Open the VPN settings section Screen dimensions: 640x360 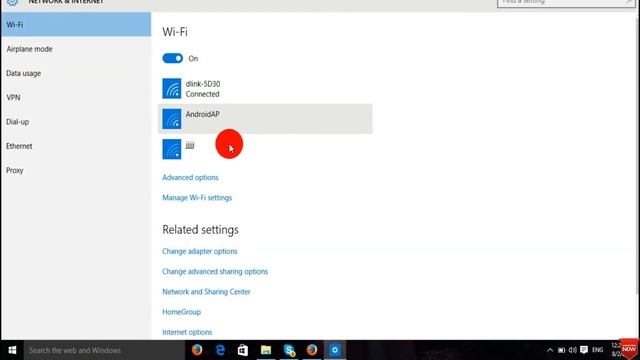(x=76, y=98)
